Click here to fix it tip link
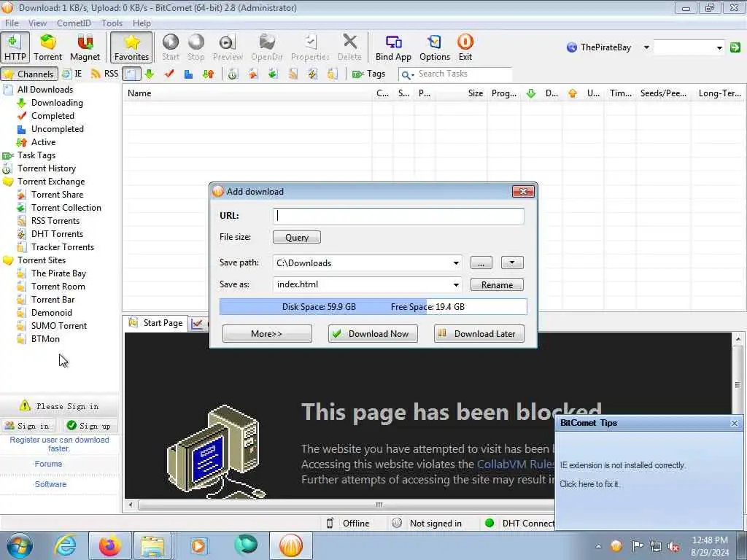 tap(589, 484)
